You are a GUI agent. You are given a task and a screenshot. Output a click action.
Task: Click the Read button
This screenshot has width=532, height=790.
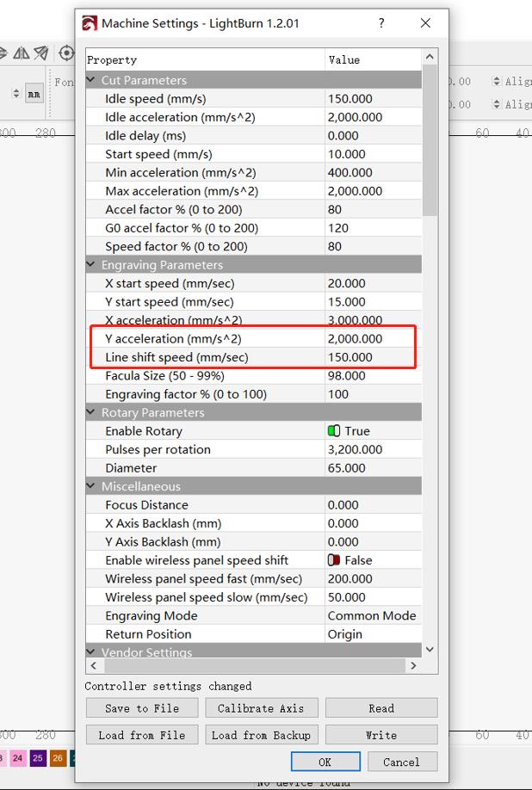(381, 708)
